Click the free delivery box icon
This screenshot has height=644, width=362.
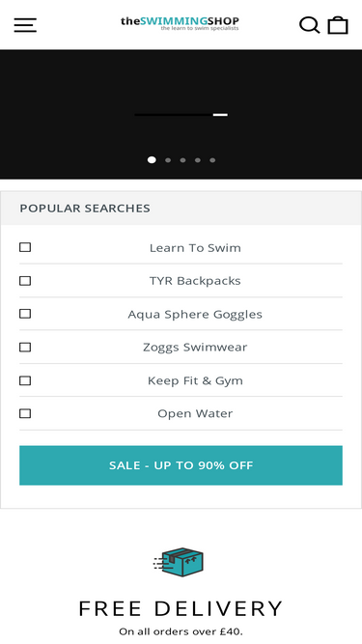(x=179, y=562)
